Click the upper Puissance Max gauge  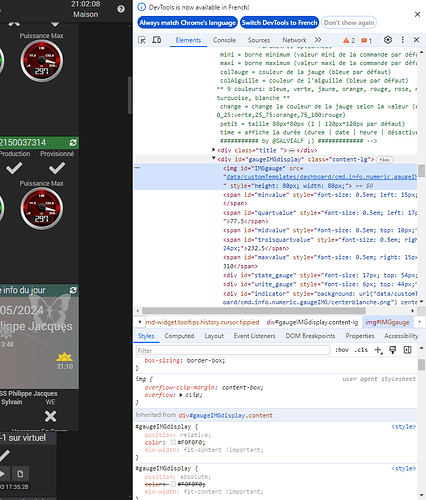pyautogui.click(x=42, y=61)
